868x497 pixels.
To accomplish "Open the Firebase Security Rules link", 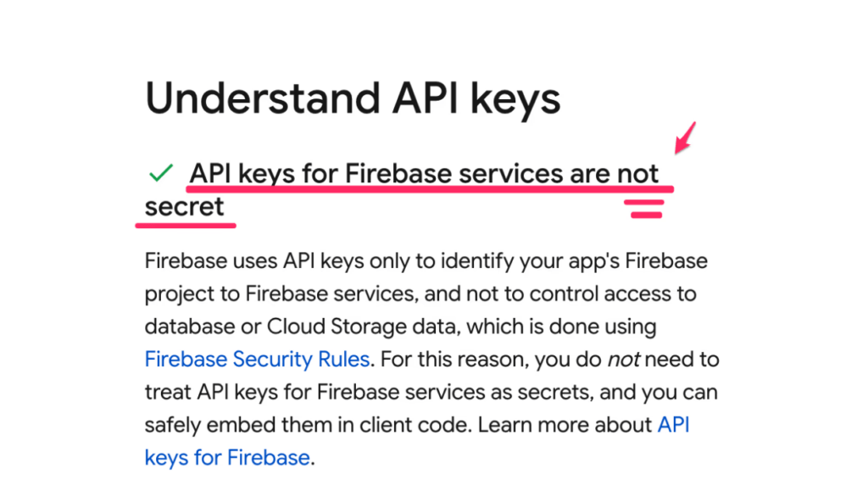I will point(257,359).
